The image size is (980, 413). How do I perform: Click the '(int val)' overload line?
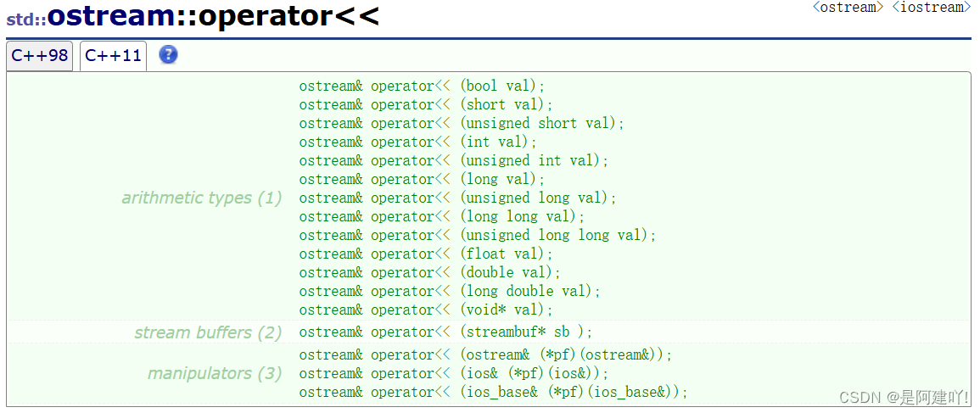click(417, 142)
